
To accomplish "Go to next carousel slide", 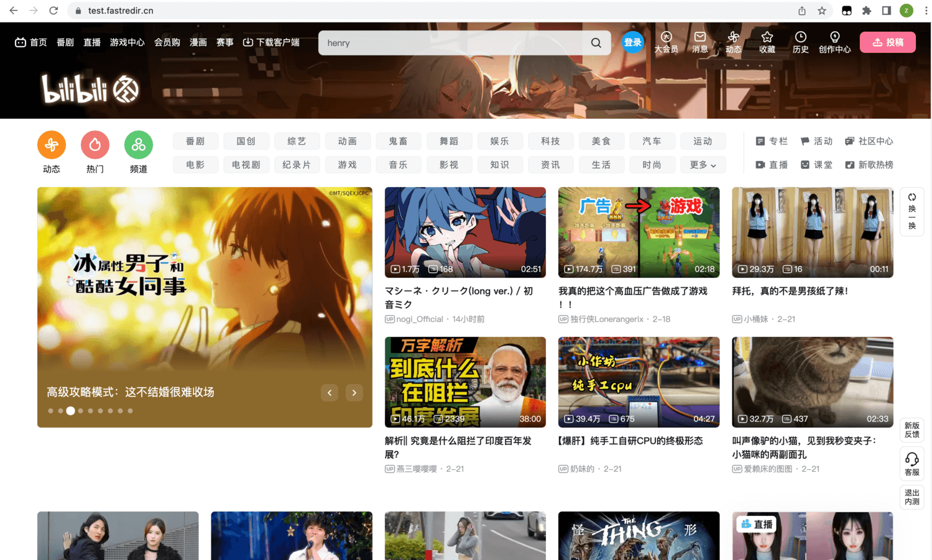I will [x=354, y=392].
